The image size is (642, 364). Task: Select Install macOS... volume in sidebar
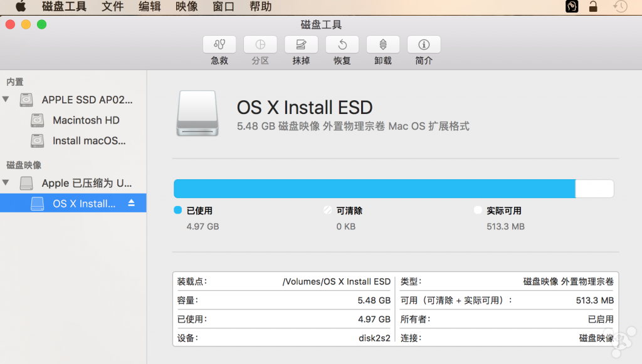click(73, 141)
